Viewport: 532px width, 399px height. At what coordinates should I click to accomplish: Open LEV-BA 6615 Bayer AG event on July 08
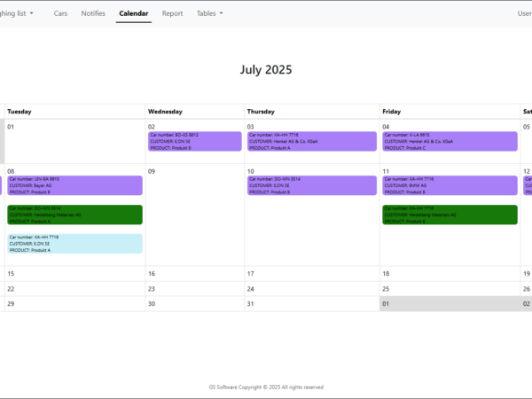click(x=75, y=185)
